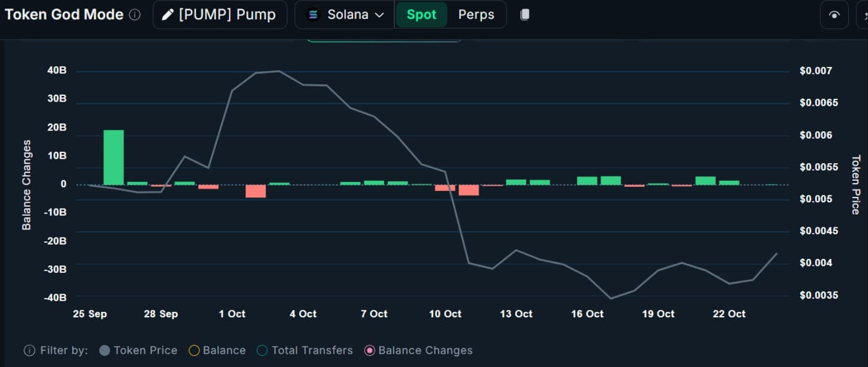Click the red bar just after 1 Oct

(255, 191)
